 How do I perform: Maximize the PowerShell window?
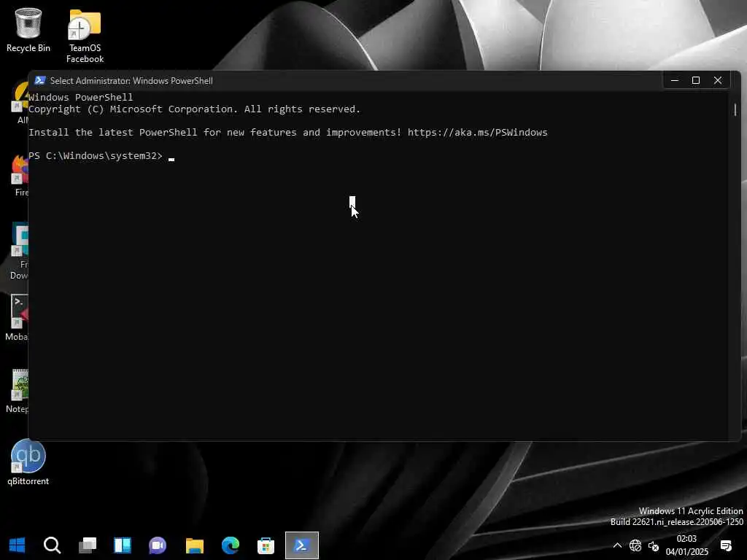pos(695,80)
